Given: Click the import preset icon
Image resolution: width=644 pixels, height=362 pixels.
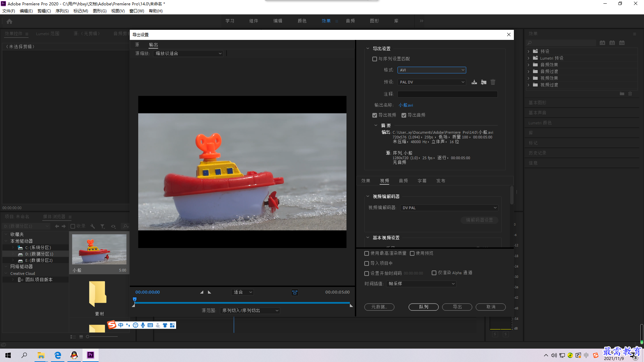Looking at the screenshot, I should click(484, 82).
